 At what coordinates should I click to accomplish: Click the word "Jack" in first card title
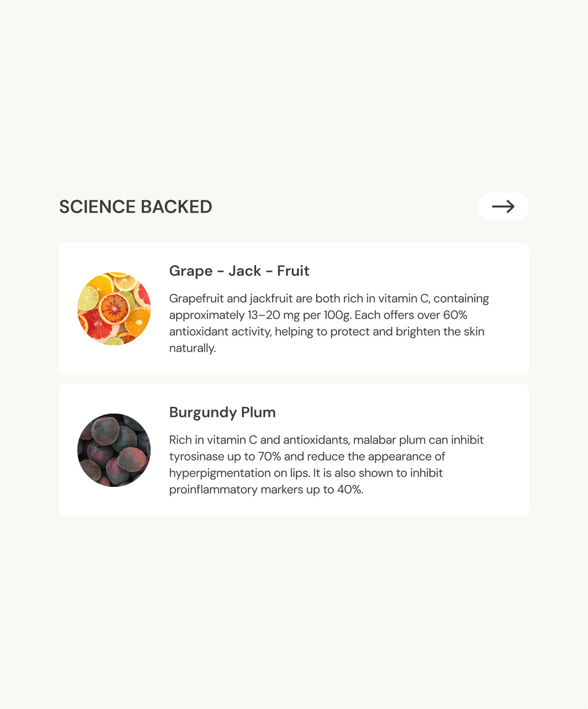(x=245, y=271)
